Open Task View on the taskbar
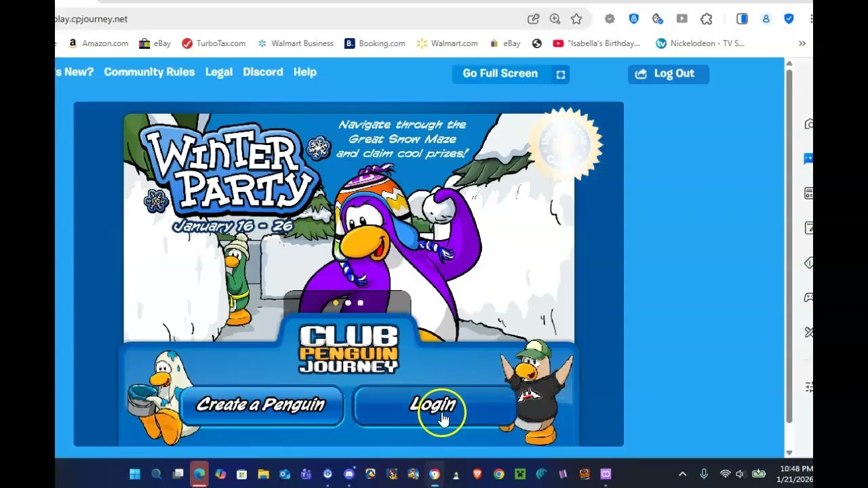Viewport: 868px width, 488px height. coord(178,474)
